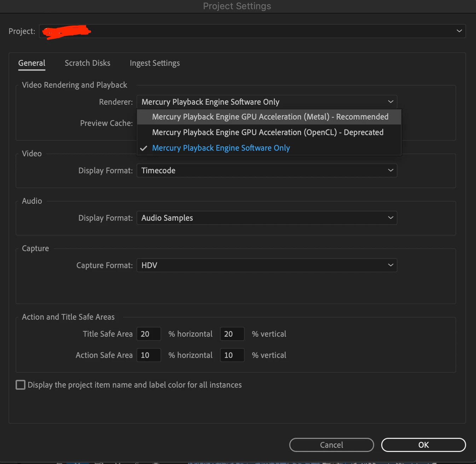The image size is (476, 464).
Task: Select GPU Acceleration (OpenCL) - Deprecated option
Action: [269, 132]
